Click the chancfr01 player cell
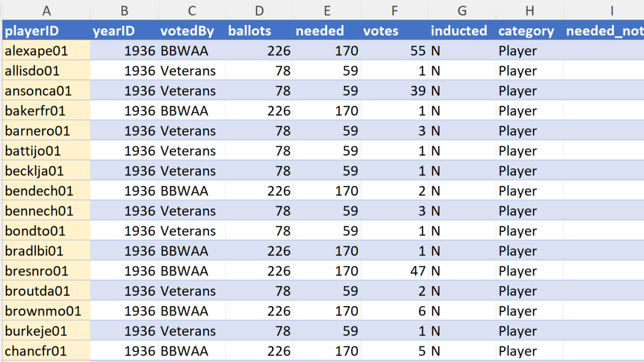Image resolution: width=644 pixels, height=362 pixels. pos(46,351)
